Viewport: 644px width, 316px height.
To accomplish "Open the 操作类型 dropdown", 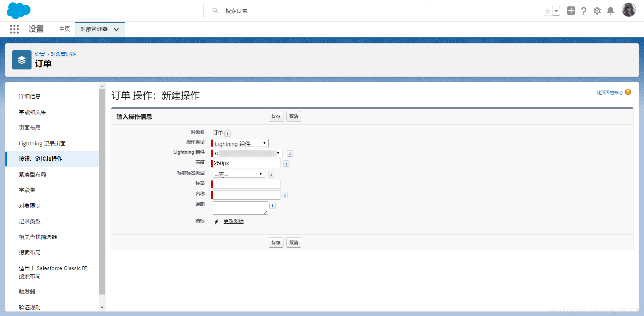I will click(241, 143).
